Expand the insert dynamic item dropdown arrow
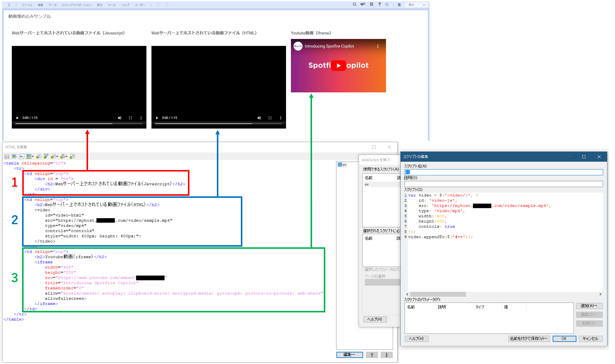Image resolution: width=615 pixels, height=364 pixels. point(66,157)
